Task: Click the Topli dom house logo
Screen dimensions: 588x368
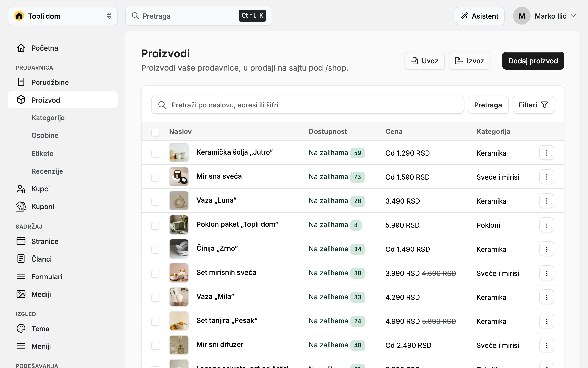Action: pyautogui.click(x=19, y=16)
